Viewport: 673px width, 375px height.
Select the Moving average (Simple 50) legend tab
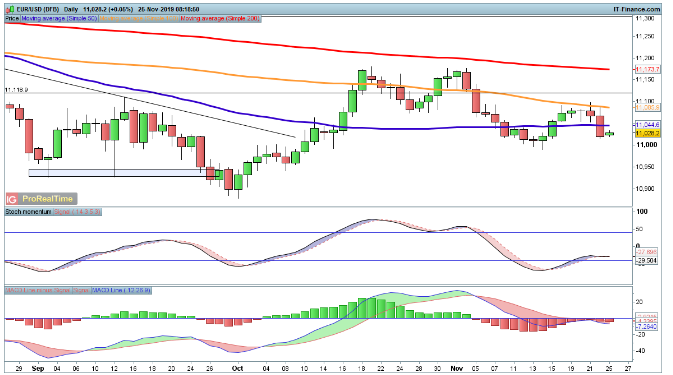pos(59,19)
